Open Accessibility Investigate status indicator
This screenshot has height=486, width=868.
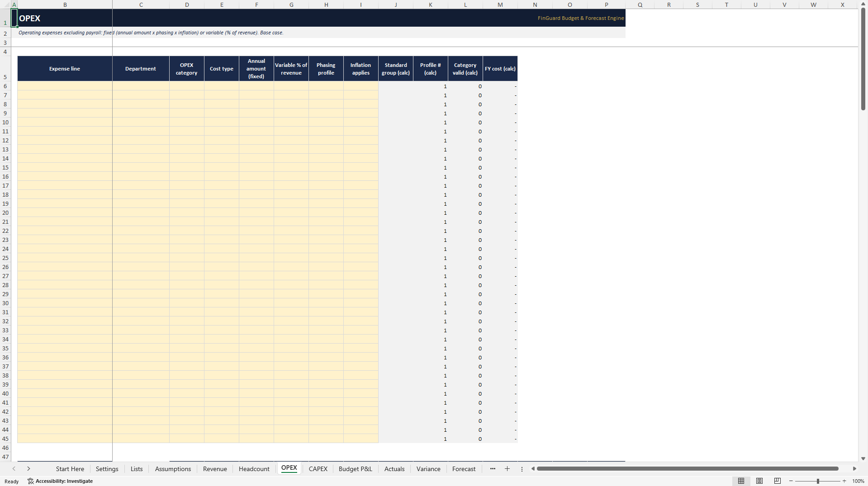(60, 481)
